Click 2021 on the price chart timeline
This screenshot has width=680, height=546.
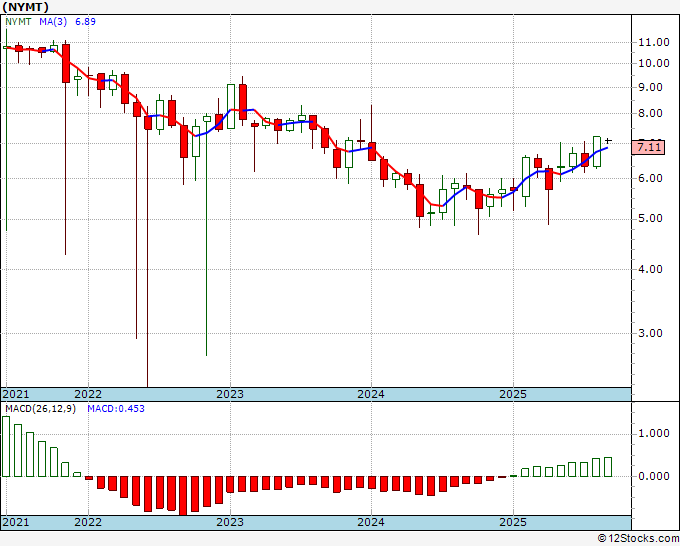pyautogui.click(x=16, y=394)
